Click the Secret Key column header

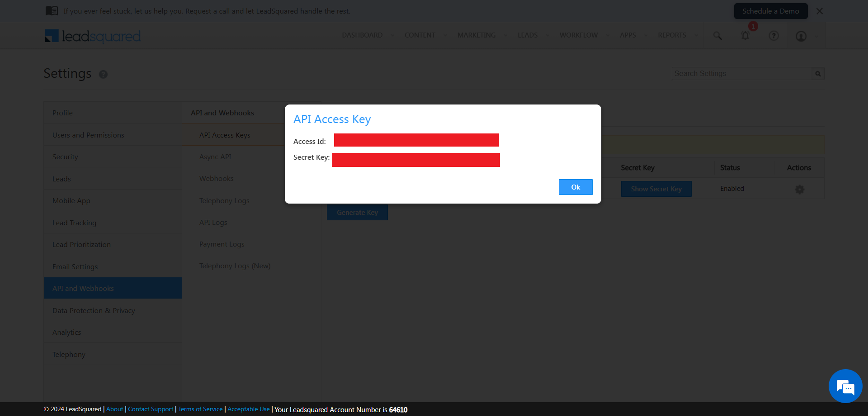click(x=638, y=168)
